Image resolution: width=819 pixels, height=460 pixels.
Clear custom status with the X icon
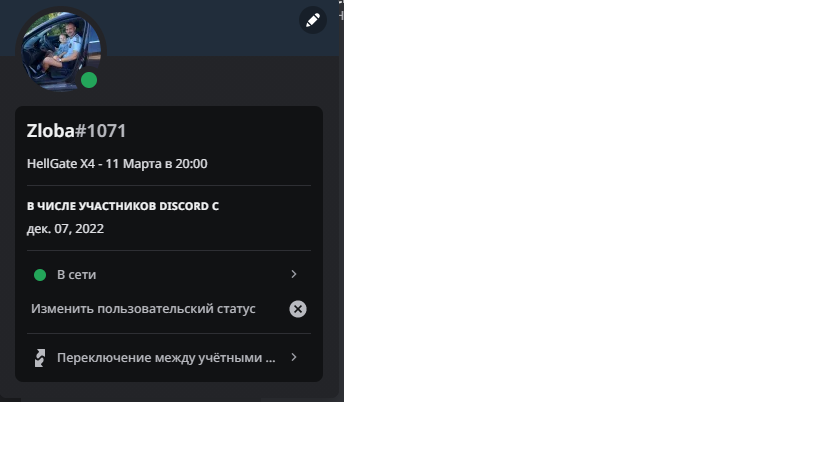point(298,309)
